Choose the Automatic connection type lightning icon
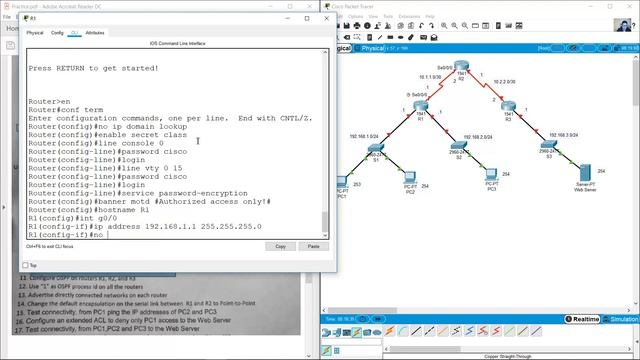 [x=389, y=331]
